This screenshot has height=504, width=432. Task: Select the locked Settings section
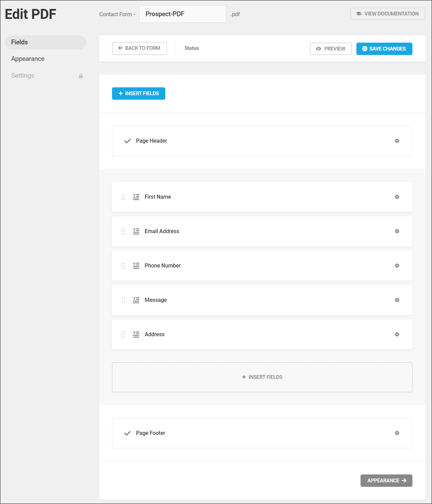click(x=23, y=76)
